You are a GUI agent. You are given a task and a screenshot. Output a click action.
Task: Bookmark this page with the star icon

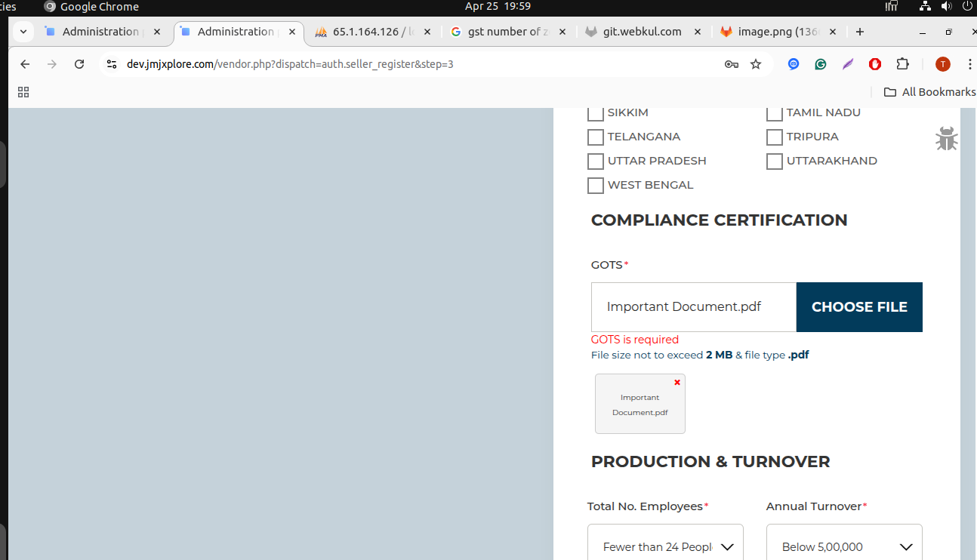[x=756, y=64]
